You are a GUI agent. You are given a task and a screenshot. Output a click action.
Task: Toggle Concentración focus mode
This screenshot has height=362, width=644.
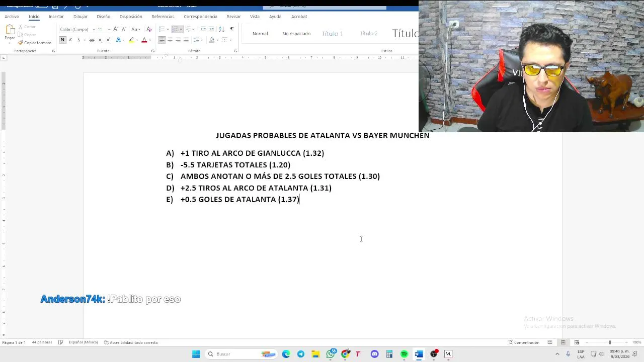(x=524, y=342)
